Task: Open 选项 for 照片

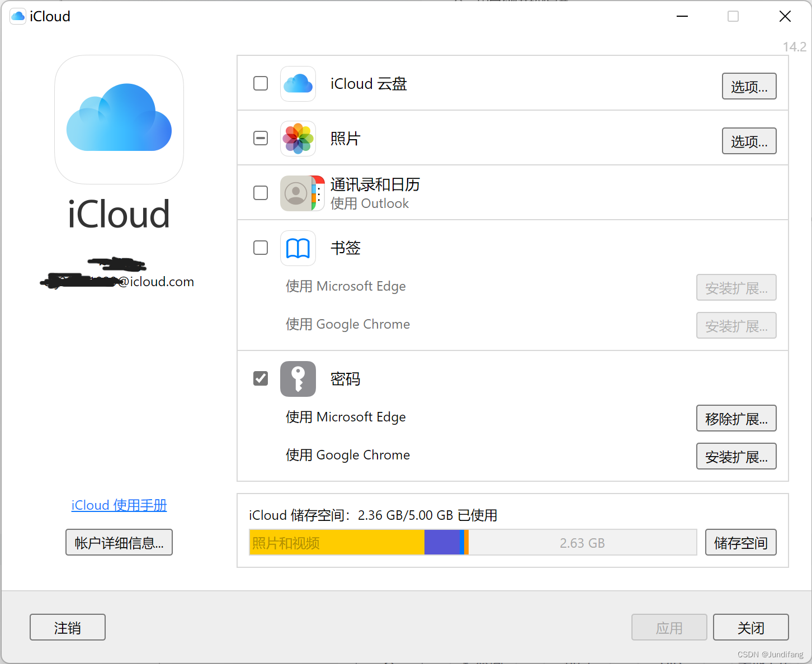Action: 749,141
